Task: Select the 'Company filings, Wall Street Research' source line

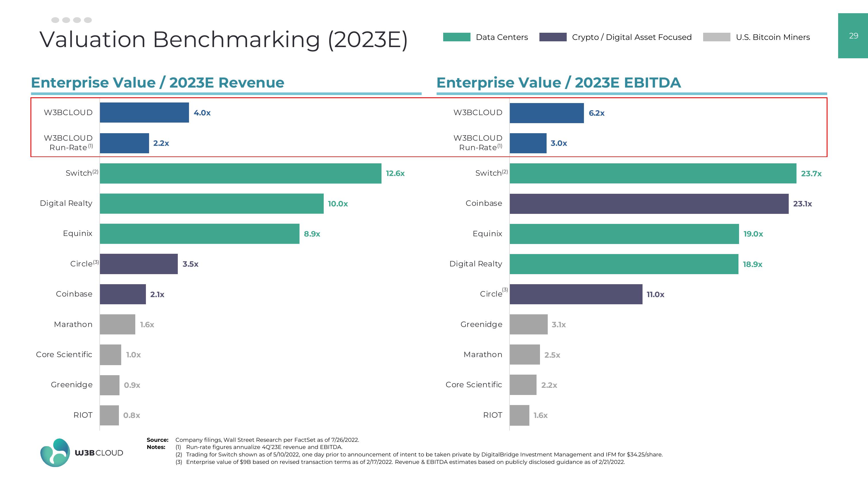Action: (267, 440)
